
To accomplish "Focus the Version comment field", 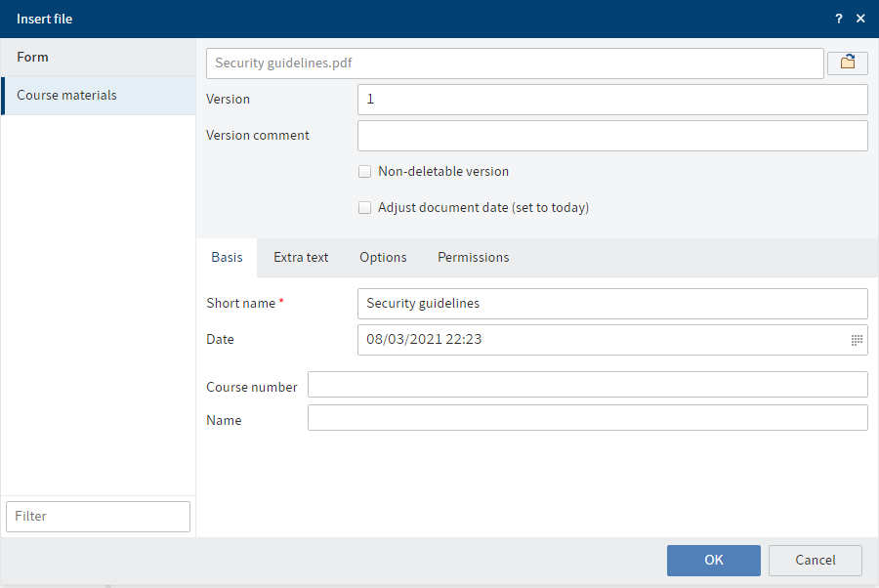I will click(x=612, y=136).
